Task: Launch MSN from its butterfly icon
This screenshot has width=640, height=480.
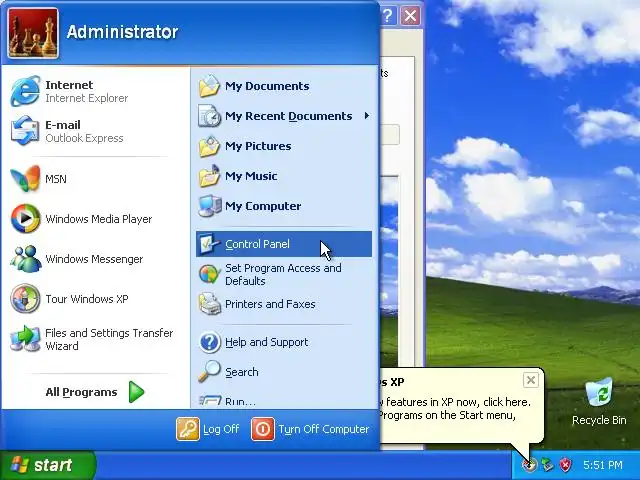Action: pyautogui.click(x=25, y=179)
